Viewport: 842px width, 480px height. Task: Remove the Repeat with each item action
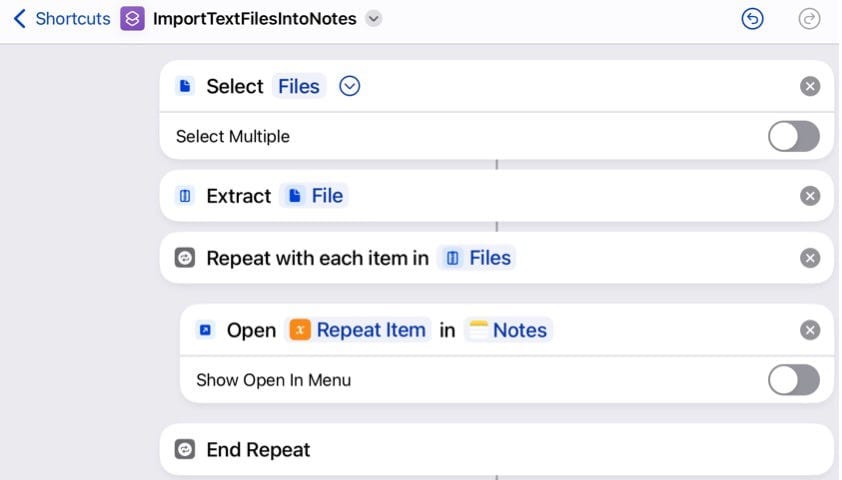(x=810, y=258)
